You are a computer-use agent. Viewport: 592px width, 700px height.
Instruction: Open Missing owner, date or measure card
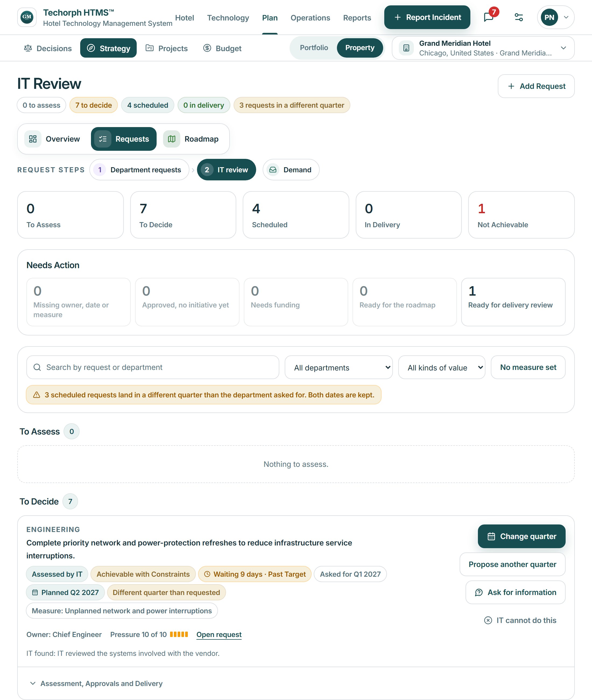pyautogui.click(x=79, y=302)
